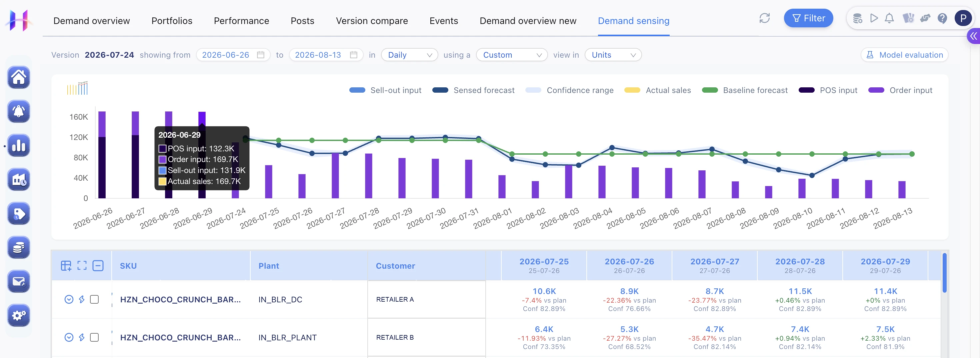Image resolution: width=980 pixels, height=358 pixels.
Task: Toggle Order input legend series
Action: tap(900, 90)
